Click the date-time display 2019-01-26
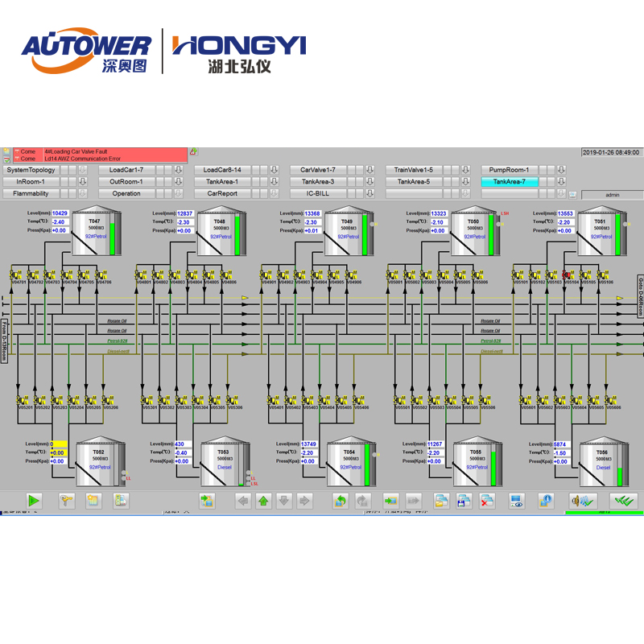Image resolution: width=644 pixels, height=644 pixels. [611, 152]
